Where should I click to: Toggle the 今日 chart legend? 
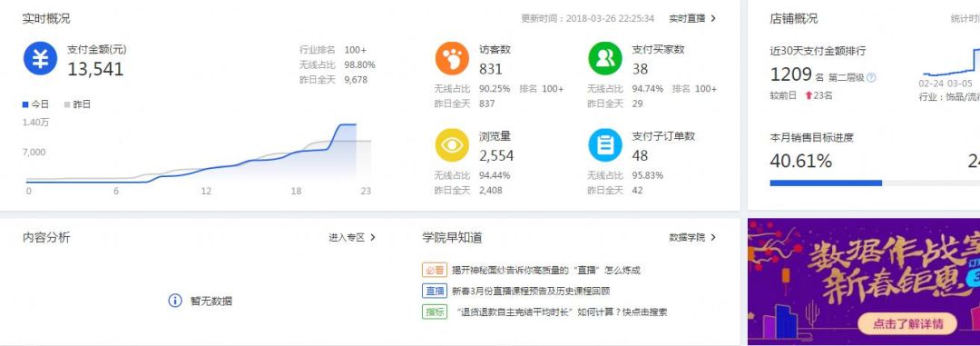tap(35, 104)
